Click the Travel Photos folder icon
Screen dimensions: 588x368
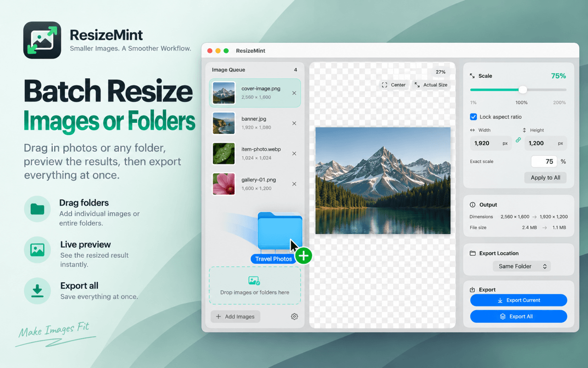[280, 231]
